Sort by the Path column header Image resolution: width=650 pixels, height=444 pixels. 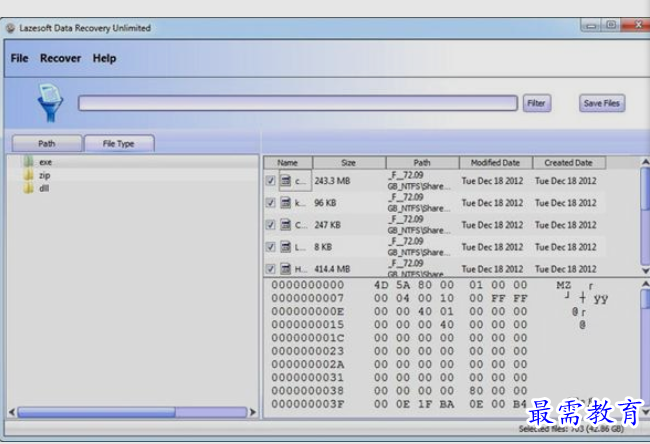(422, 163)
